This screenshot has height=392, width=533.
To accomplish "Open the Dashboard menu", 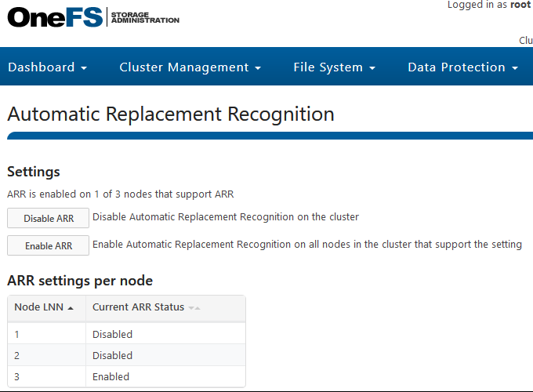I will click(48, 67).
